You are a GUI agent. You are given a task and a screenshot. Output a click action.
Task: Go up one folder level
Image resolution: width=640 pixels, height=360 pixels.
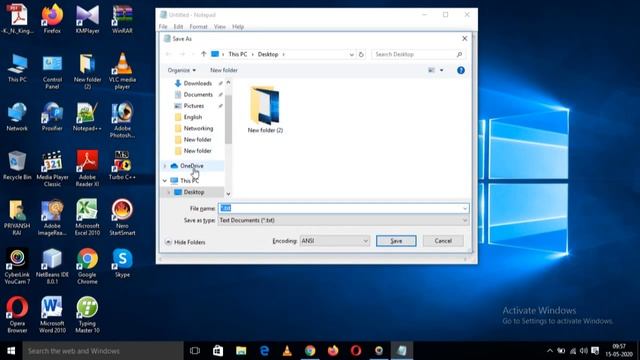point(203,54)
